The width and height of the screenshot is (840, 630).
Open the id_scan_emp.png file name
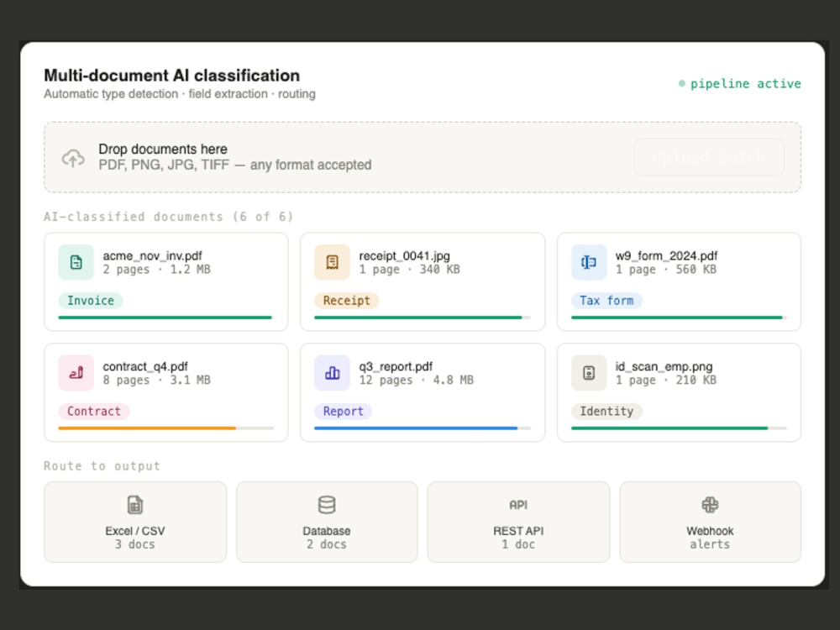coord(664,366)
